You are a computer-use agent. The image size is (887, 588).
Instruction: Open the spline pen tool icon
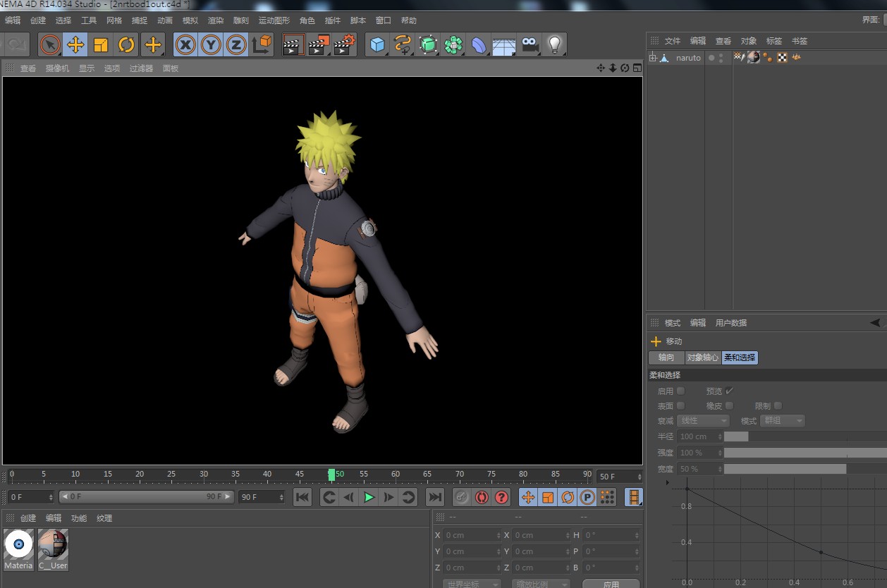(403, 45)
